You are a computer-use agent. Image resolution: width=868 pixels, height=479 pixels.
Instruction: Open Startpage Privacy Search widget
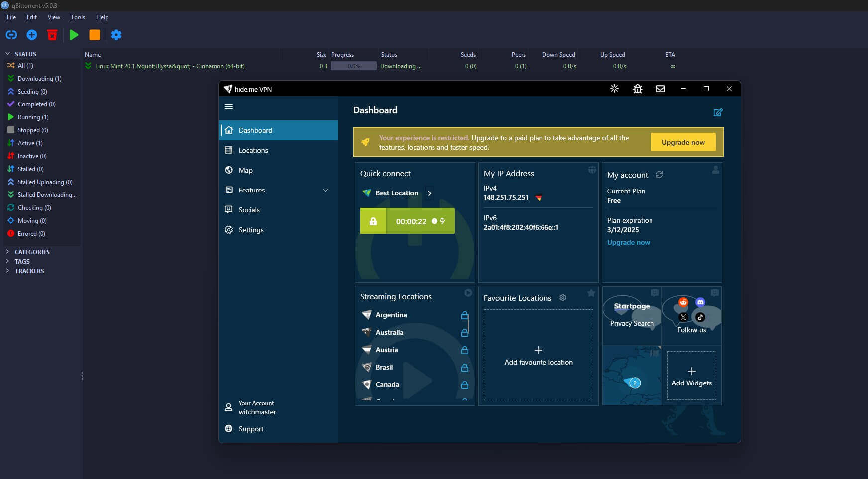tap(632, 315)
